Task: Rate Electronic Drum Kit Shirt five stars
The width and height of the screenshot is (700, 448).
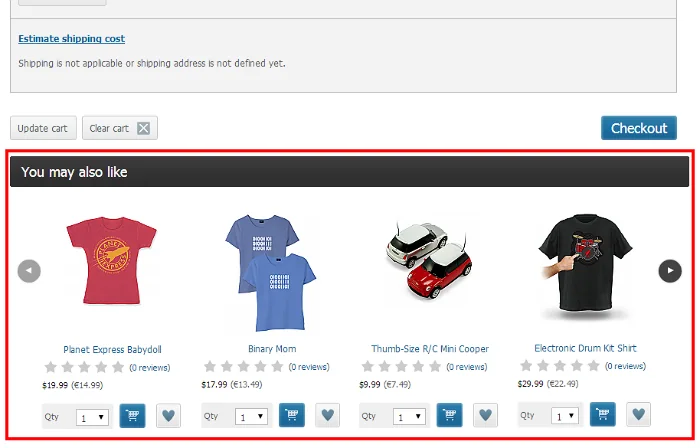Action: (593, 365)
